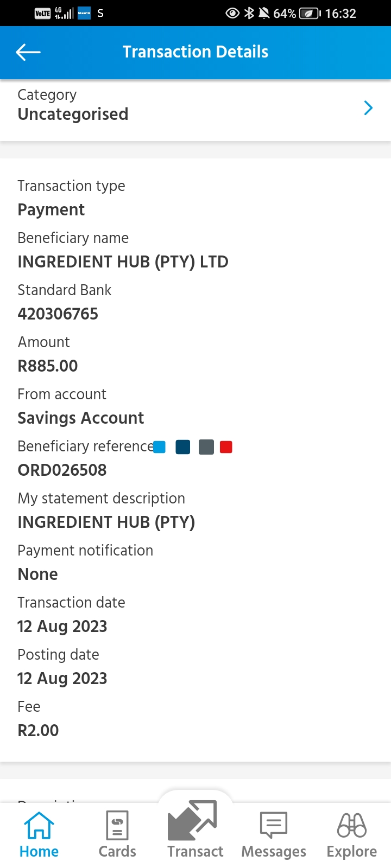The image size is (391, 868).
Task: Tap the Messages tab label
Action: 274,852
